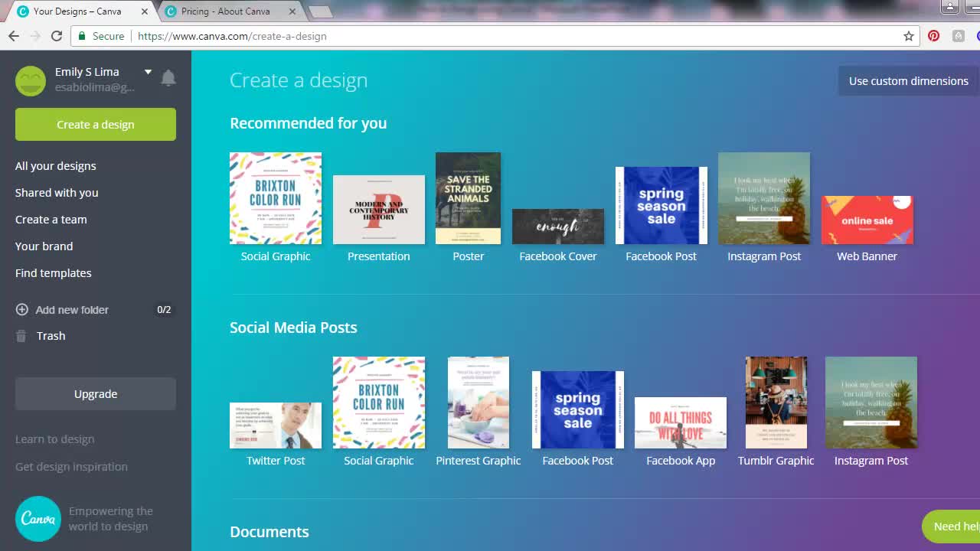The width and height of the screenshot is (980, 551).
Task: Reload the page with the refresh icon
Action: [x=57, y=36]
